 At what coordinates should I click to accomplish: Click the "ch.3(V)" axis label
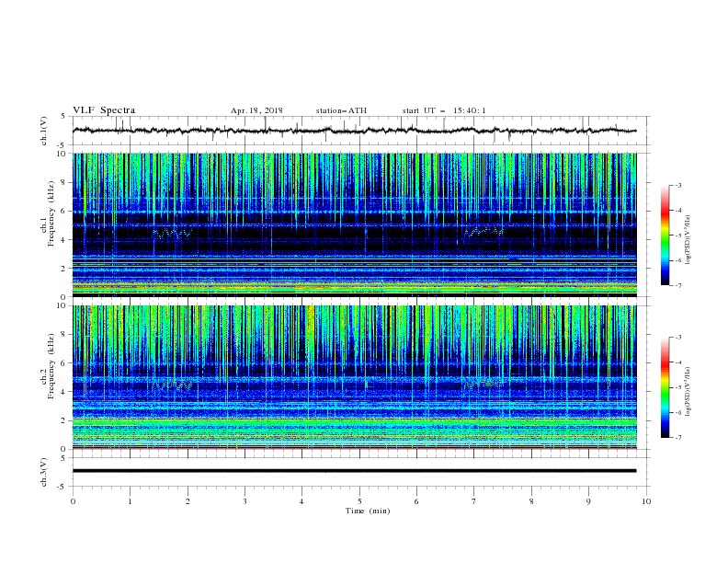(x=44, y=473)
